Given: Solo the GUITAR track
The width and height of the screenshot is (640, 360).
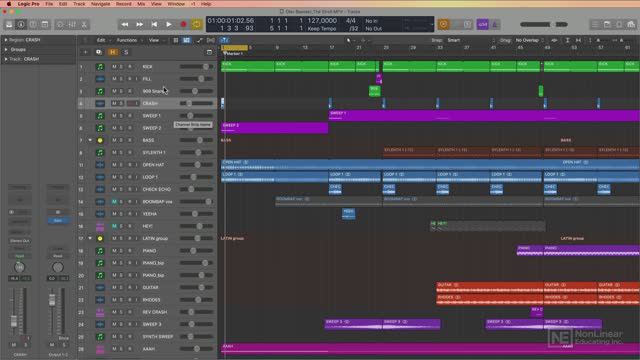Looking at the screenshot, I should [121, 287].
